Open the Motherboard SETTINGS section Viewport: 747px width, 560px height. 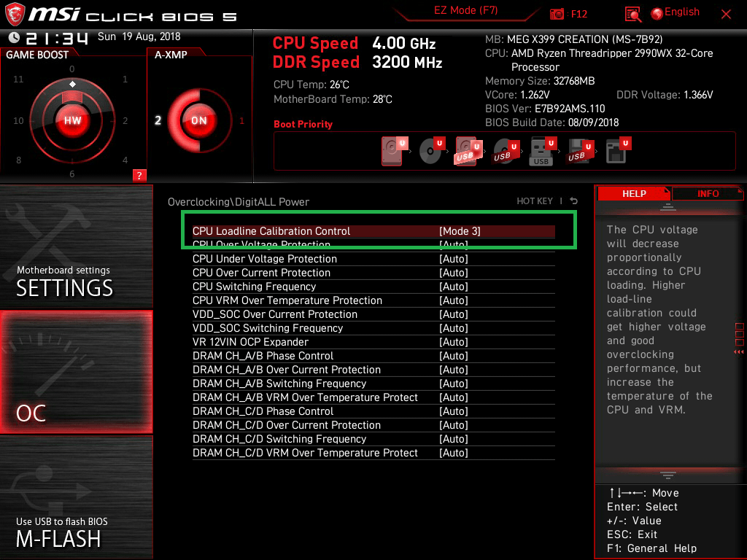coord(76,246)
